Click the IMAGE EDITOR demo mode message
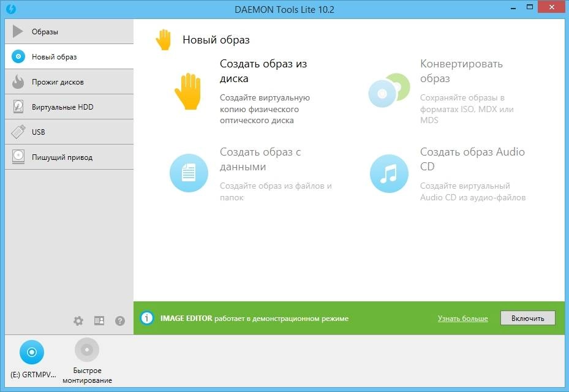Screen dimensions: 569x392 coord(254,318)
